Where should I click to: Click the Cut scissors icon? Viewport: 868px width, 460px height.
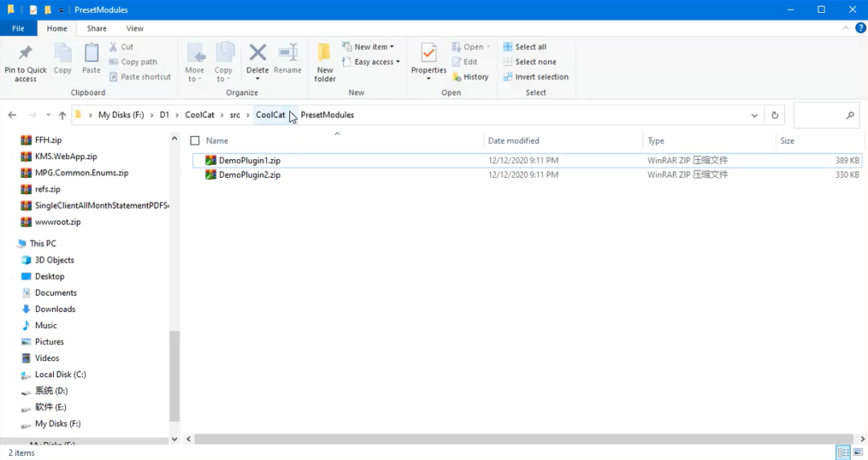[113, 47]
